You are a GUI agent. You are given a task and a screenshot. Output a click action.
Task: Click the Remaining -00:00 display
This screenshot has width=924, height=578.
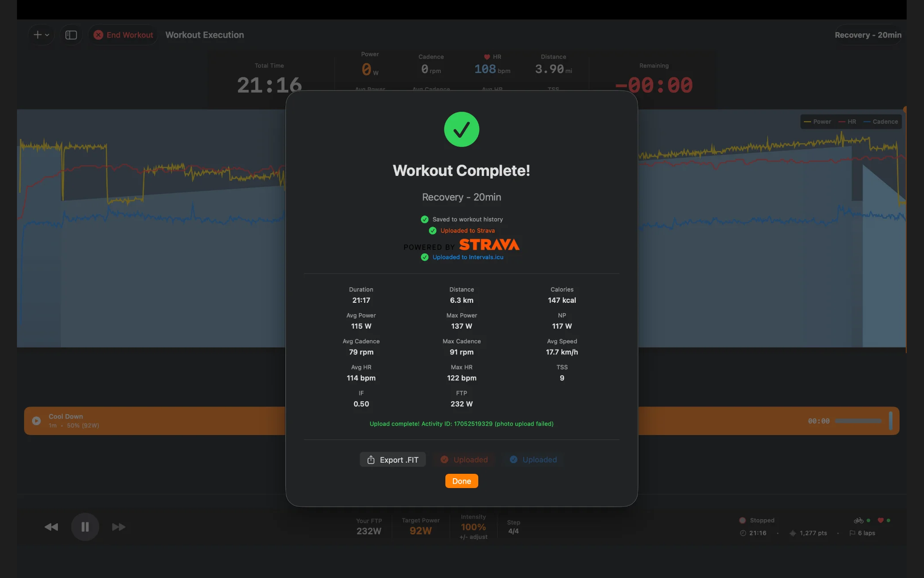[x=654, y=85]
